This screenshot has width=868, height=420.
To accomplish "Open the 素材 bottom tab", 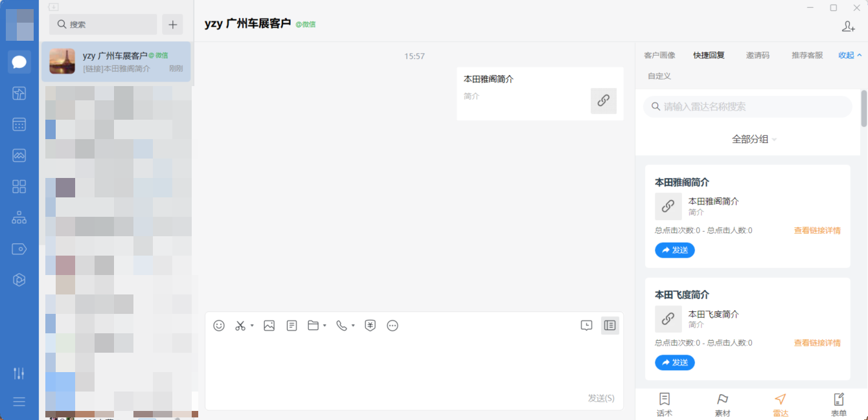I will [722, 405].
